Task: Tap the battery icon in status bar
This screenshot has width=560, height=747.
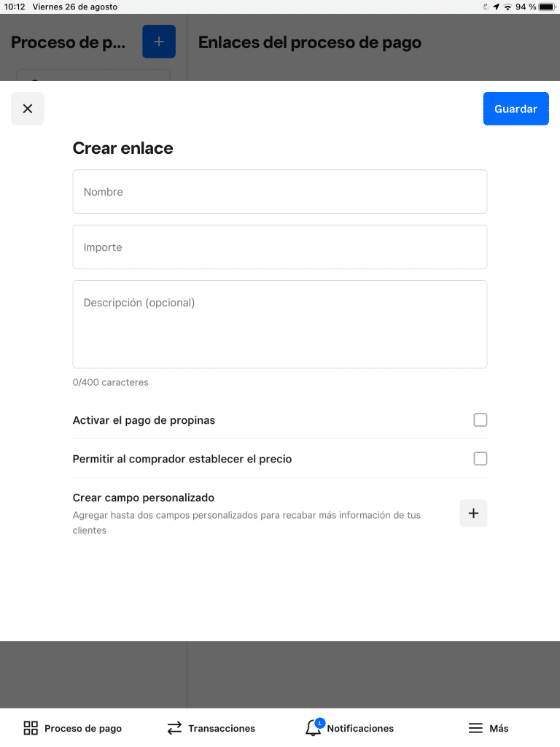Action: 547,7
